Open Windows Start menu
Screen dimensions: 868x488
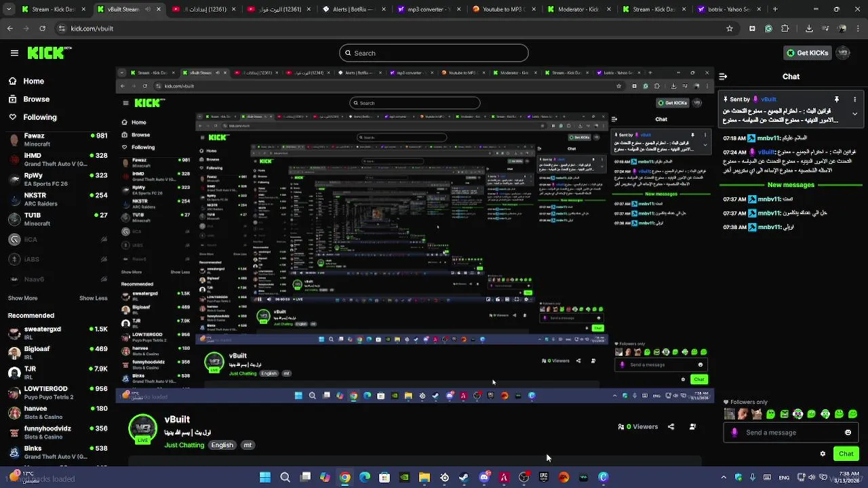pos(265,477)
